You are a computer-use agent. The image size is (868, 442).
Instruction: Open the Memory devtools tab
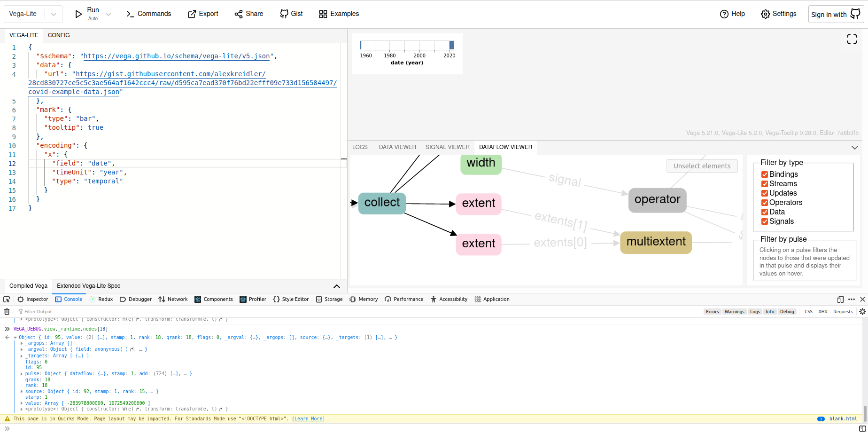click(x=364, y=300)
